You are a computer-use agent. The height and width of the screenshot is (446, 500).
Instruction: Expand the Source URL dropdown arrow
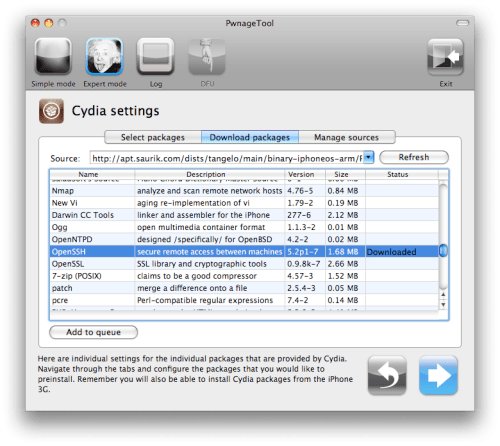(x=368, y=157)
